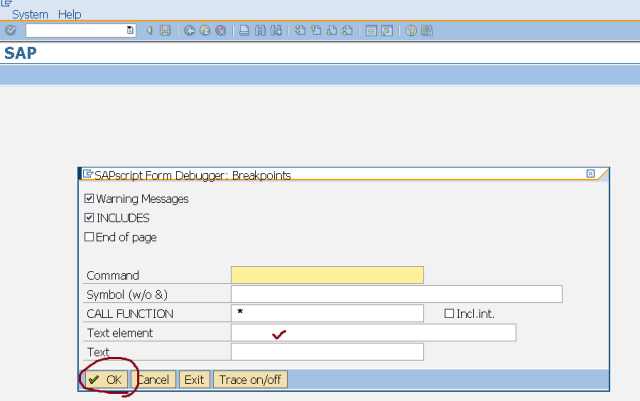Close the Breakpoints dialog with X icon
The image size is (640, 401).
591,174
